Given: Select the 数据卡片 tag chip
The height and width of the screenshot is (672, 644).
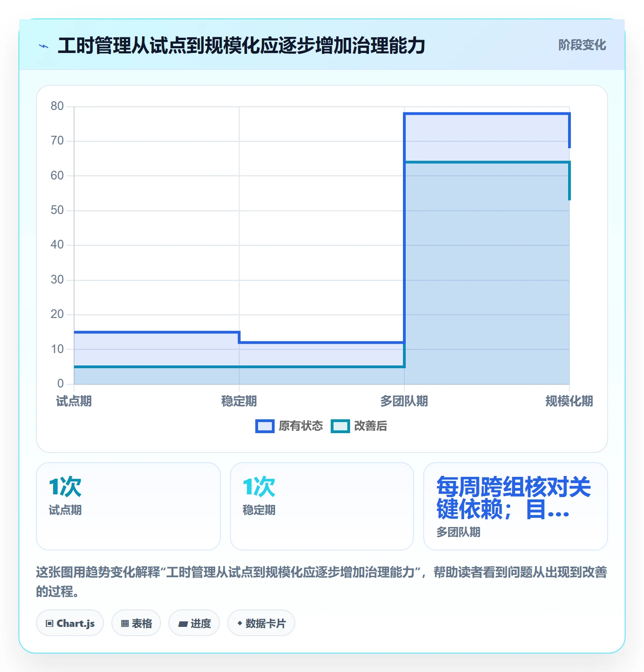Looking at the screenshot, I should [x=261, y=623].
